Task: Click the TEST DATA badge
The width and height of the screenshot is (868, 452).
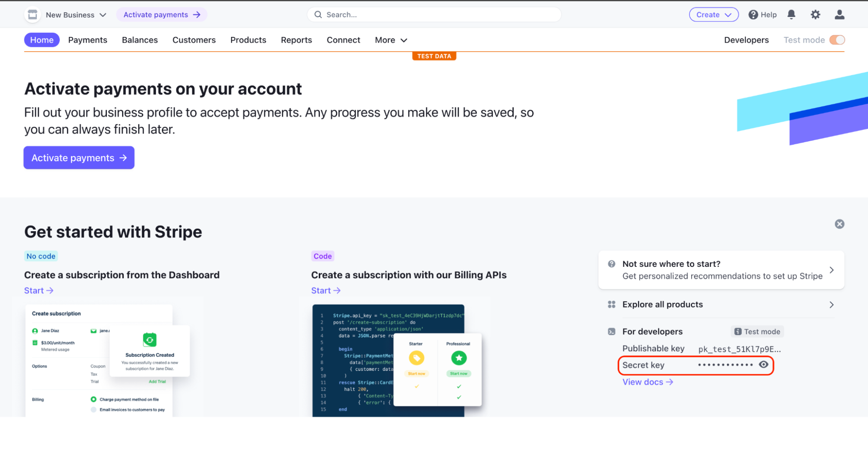Action: click(x=434, y=56)
